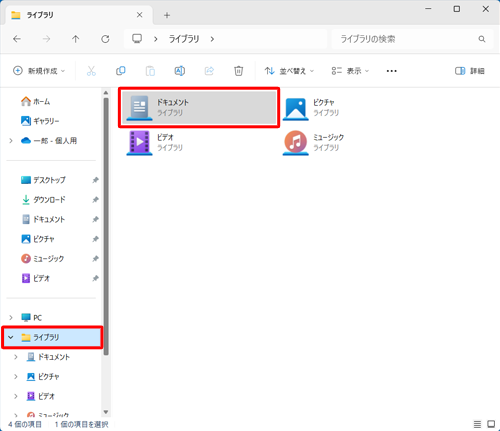Expand the OneDrive 個人用 tree node
Viewport: 500px width, 431px height.
[11, 141]
